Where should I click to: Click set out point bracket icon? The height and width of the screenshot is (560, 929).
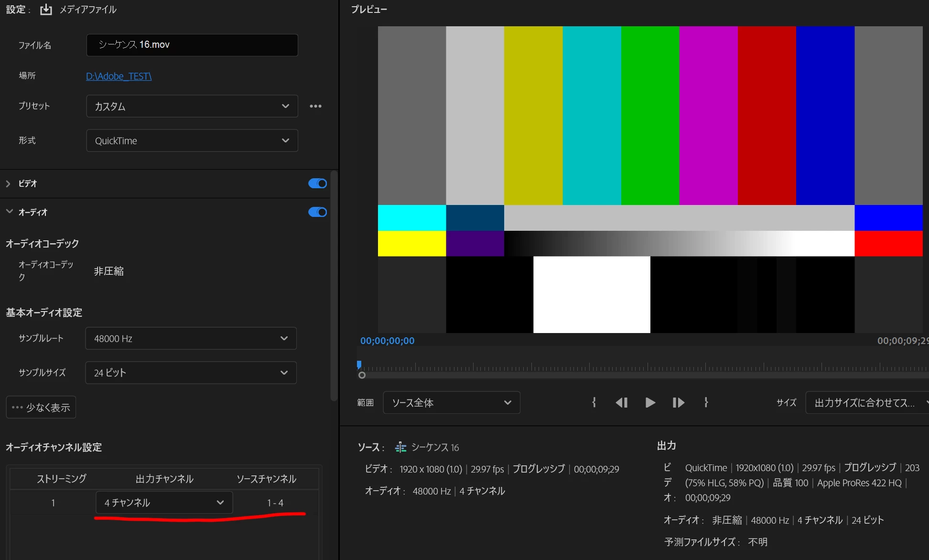pyautogui.click(x=706, y=402)
